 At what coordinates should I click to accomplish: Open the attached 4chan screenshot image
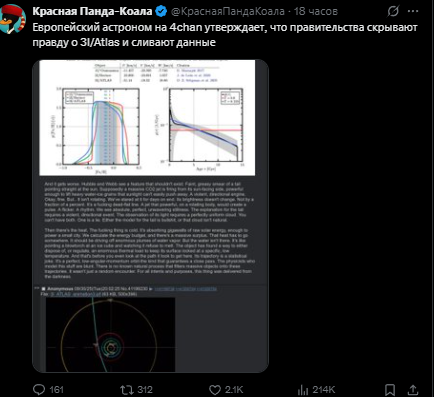[150, 216]
